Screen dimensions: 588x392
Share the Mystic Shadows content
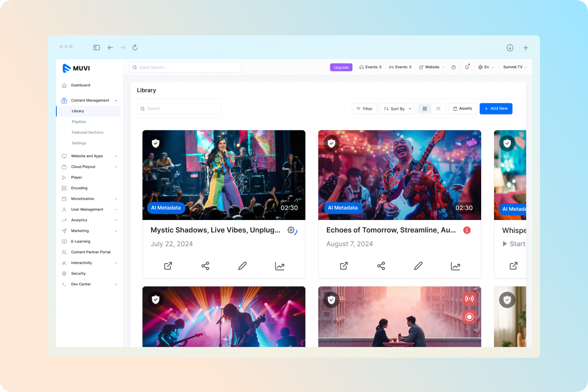[x=205, y=266]
